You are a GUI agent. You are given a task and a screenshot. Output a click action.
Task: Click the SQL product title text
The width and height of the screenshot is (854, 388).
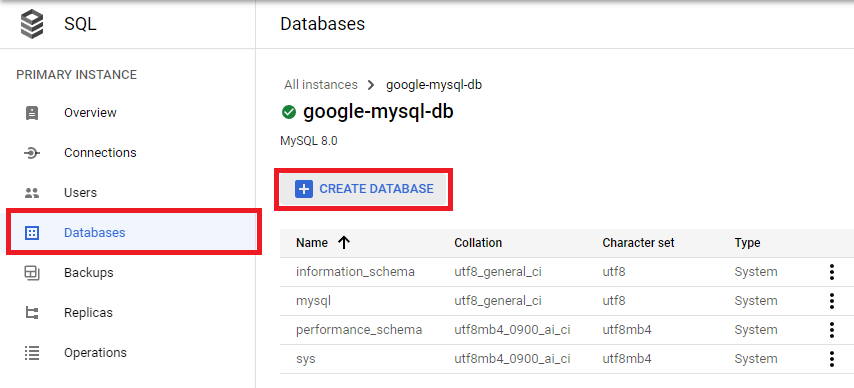(81, 25)
